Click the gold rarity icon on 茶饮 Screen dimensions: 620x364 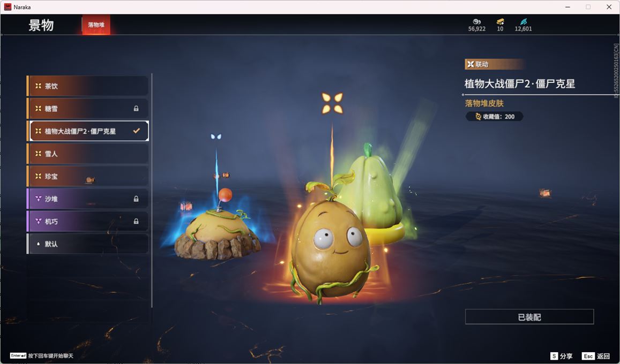click(x=39, y=86)
